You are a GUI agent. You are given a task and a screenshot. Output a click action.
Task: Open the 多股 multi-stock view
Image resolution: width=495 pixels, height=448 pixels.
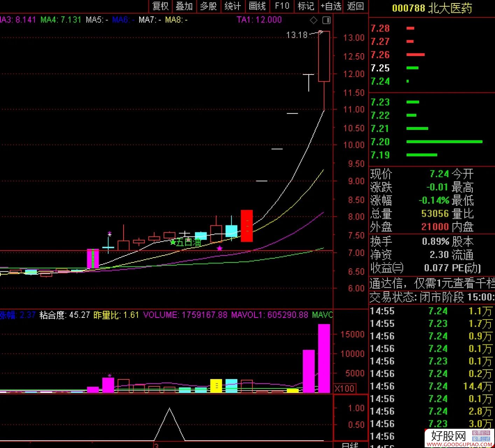coord(209,6)
